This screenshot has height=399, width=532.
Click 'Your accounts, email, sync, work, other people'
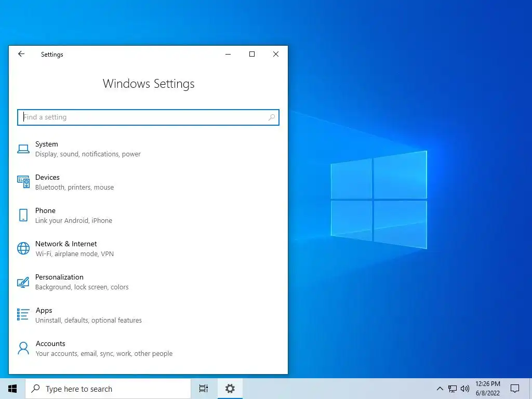[104, 353]
